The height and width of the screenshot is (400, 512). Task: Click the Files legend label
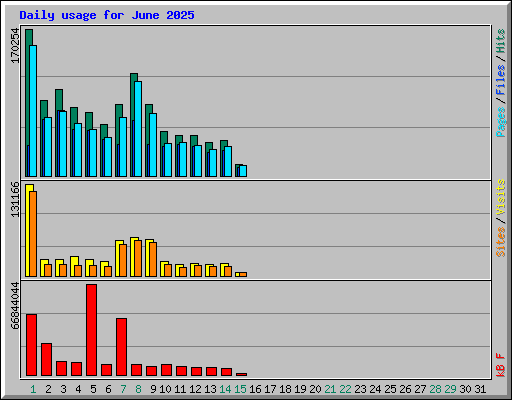coord(501,80)
